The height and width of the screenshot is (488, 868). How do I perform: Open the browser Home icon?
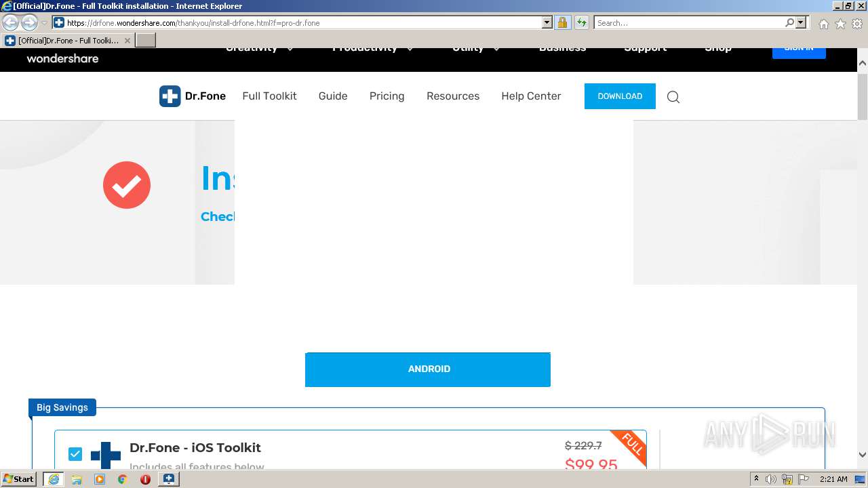pos(823,24)
